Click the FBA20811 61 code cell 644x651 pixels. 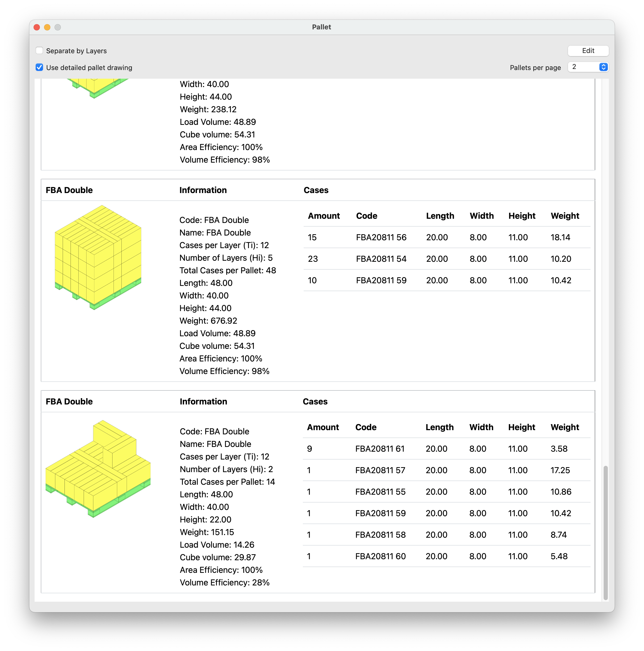click(380, 449)
